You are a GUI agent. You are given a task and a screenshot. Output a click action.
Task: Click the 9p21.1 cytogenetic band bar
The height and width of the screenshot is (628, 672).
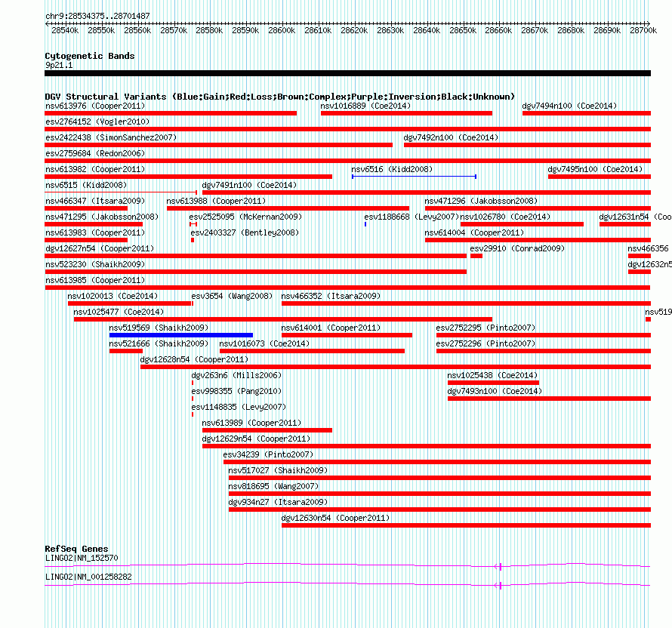coord(347,73)
